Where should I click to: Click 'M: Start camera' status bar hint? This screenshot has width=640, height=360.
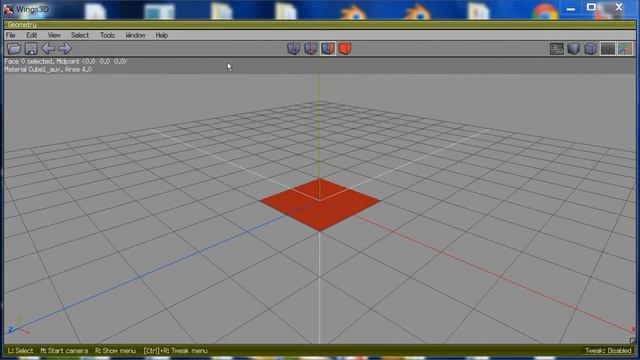(64, 351)
